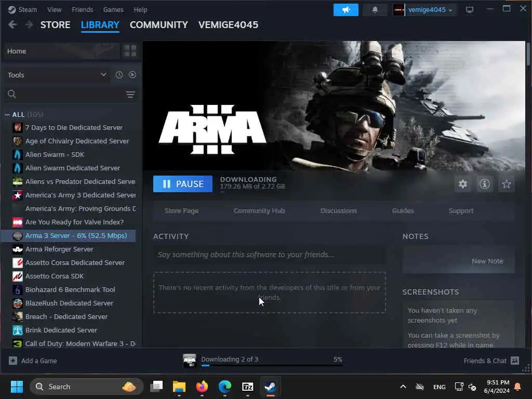Open the Support link
This screenshot has width=532, height=399.
[461, 211]
